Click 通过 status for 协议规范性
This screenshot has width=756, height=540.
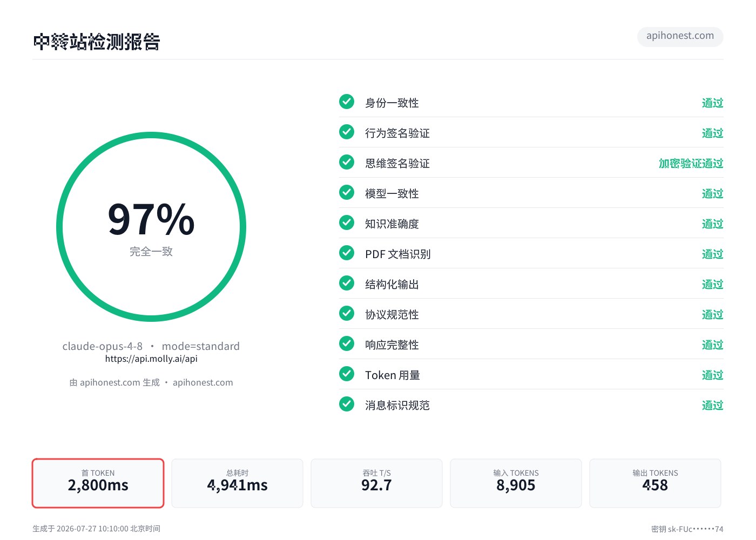[x=712, y=314]
